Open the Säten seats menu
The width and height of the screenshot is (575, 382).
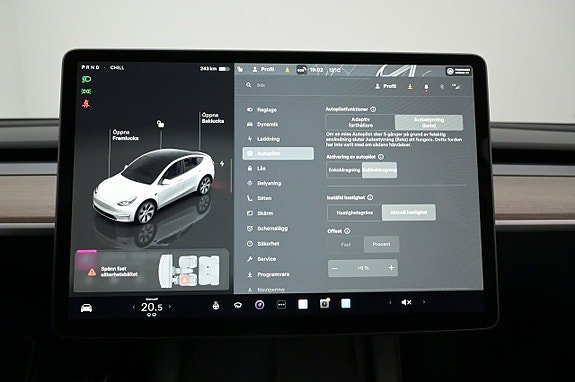pyautogui.click(x=259, y=198)
